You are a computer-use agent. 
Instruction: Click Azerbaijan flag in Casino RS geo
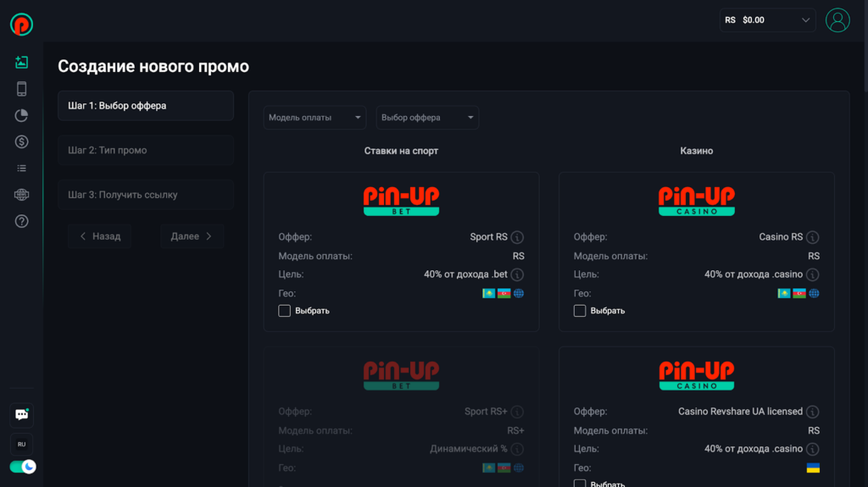point(798,293)
